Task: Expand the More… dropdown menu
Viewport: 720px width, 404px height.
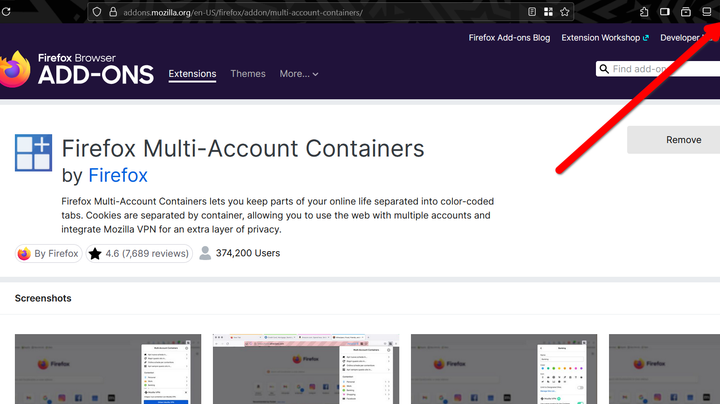Action: pyautogui.click(x=299, y=73)
